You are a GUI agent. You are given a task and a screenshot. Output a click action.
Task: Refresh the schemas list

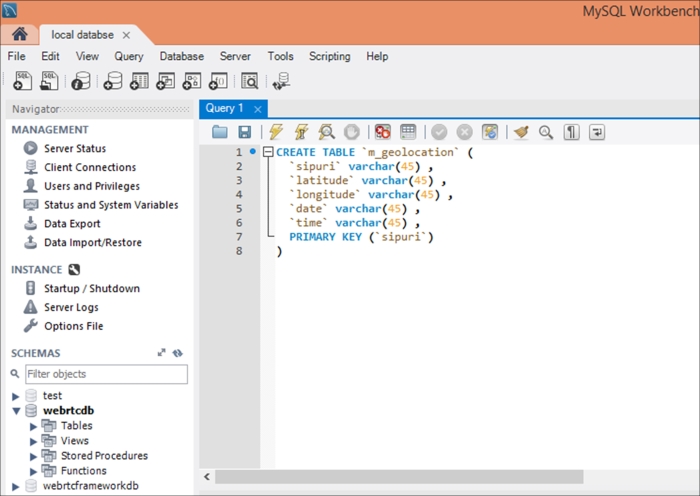tap(178, 353)
